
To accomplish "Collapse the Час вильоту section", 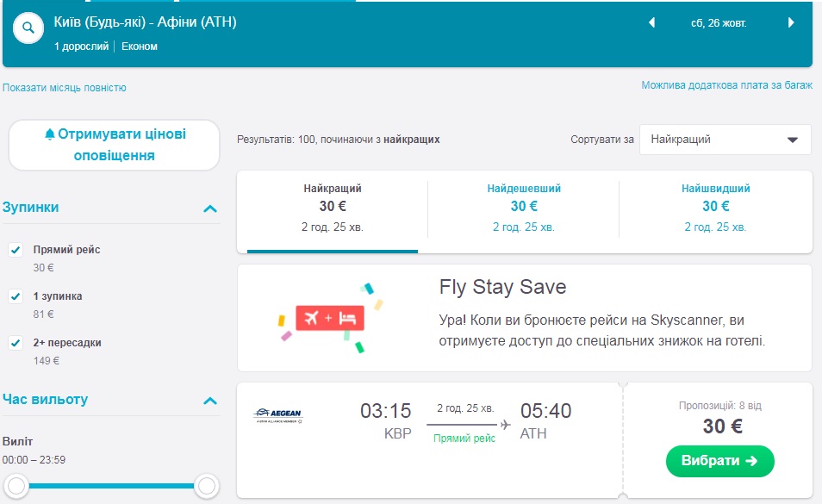I will (209, 401).
